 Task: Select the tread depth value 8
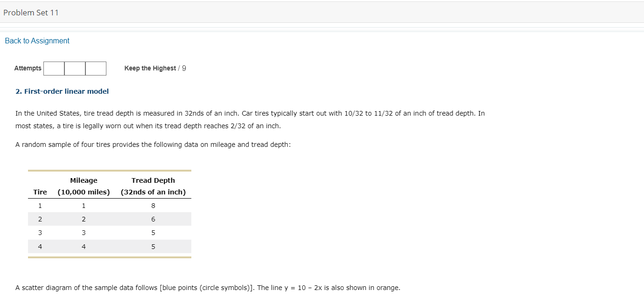click(153, 205)
